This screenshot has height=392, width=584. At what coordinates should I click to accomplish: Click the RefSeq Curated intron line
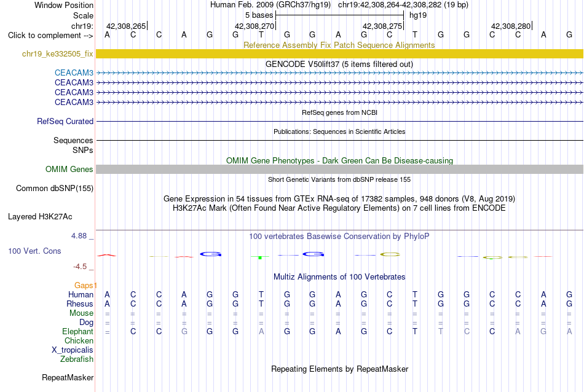(339, 122)
